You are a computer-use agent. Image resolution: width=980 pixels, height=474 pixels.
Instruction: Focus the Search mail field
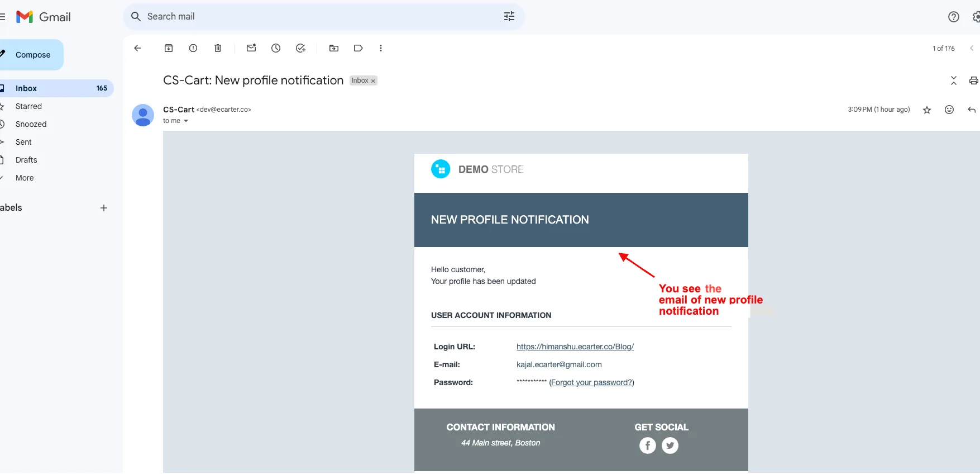click(318, 17)
